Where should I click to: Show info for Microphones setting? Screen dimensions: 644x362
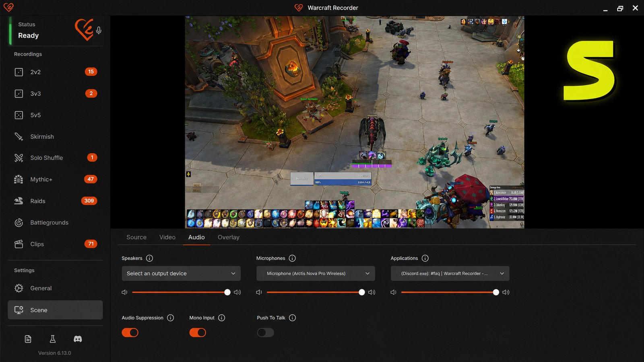tap(292, 258)
